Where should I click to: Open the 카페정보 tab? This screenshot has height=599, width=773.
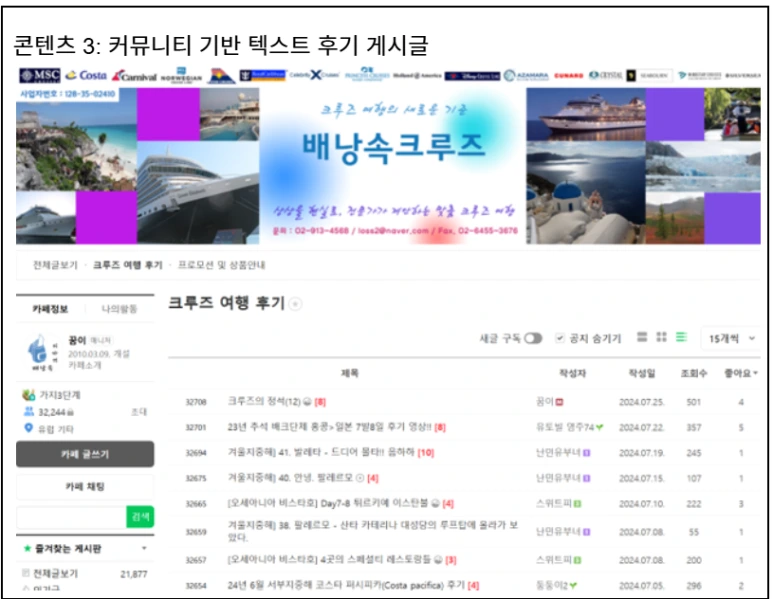tap(50, 309)
